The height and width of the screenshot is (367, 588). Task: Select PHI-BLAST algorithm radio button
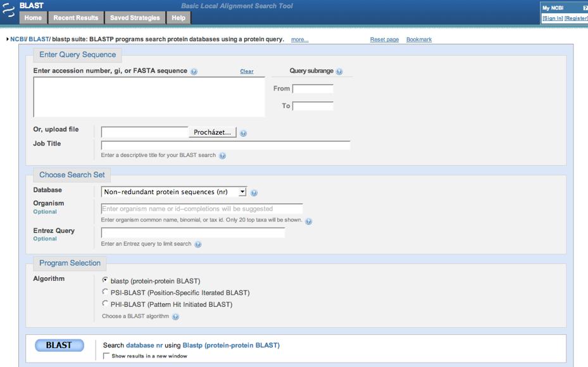(x=105, y=303)
